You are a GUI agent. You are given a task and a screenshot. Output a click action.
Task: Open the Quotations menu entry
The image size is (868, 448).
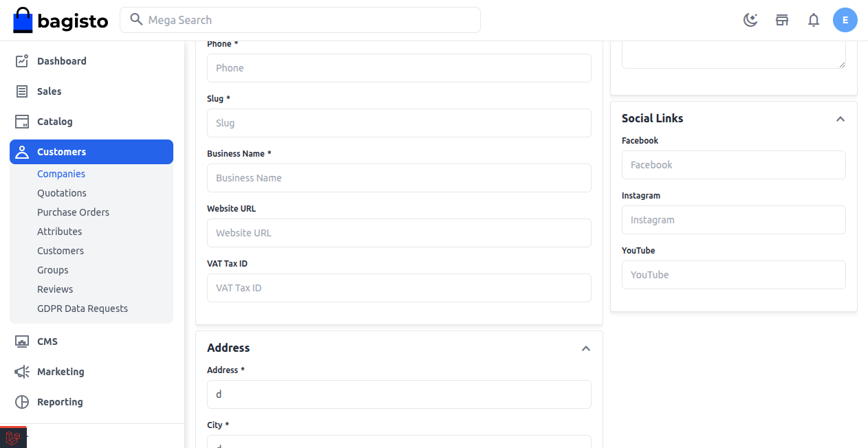tap(61, 192)
